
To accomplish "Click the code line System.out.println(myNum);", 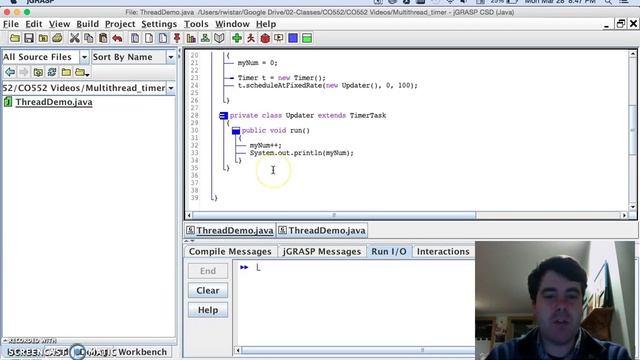I will [x=302, y=153].
